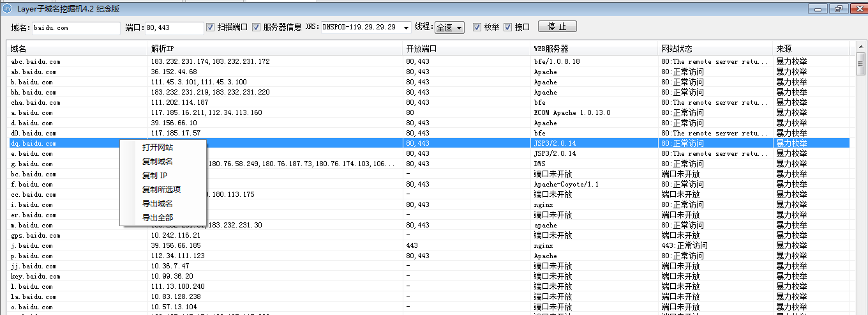The width and height of the screenshot is (868, 315).
Task: Select the gps.baidu.com row
Action: click(428, 235)
